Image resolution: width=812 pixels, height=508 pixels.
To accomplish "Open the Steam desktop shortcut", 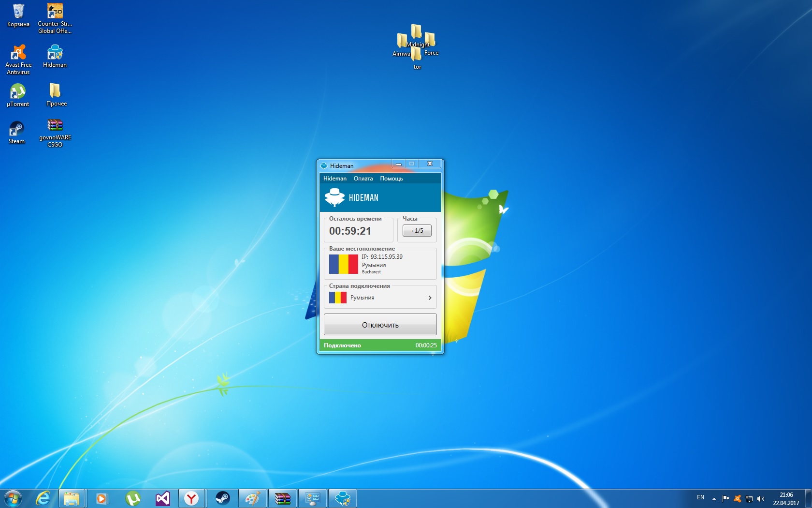I will click(x=16, y=130).
